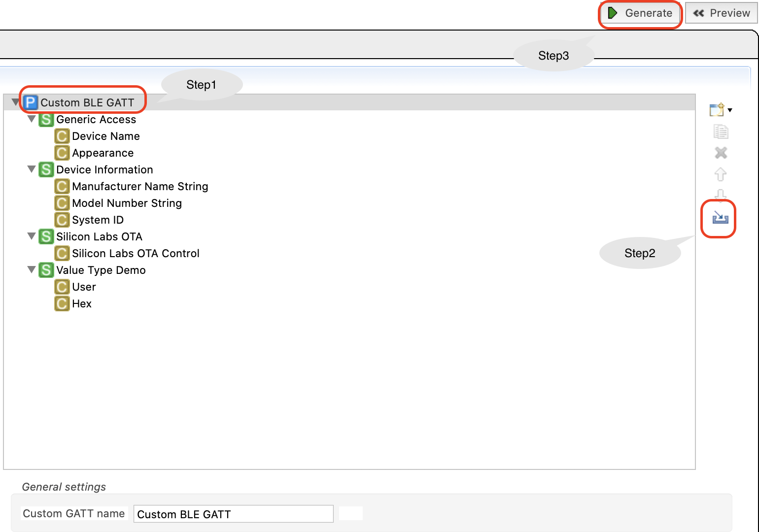Collapse the Custom BLE GATT profile tree
Screen dimensions: 759x532
coord(15,102)
